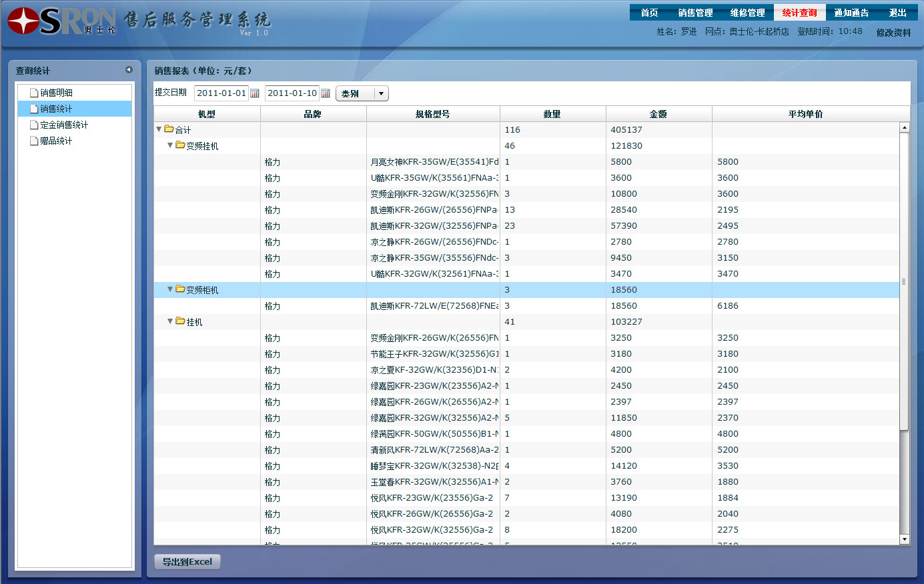Click 节能王子KFR-32GW/K(32556) model cell
The height and width of the screenshot is (584, 924).
tap(434, 354)
